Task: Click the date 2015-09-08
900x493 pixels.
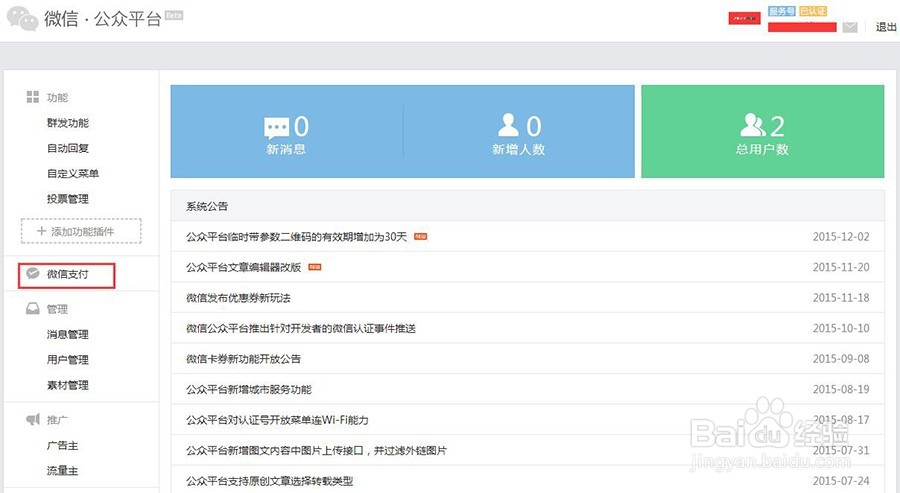Action: click(x=841, y=359)
